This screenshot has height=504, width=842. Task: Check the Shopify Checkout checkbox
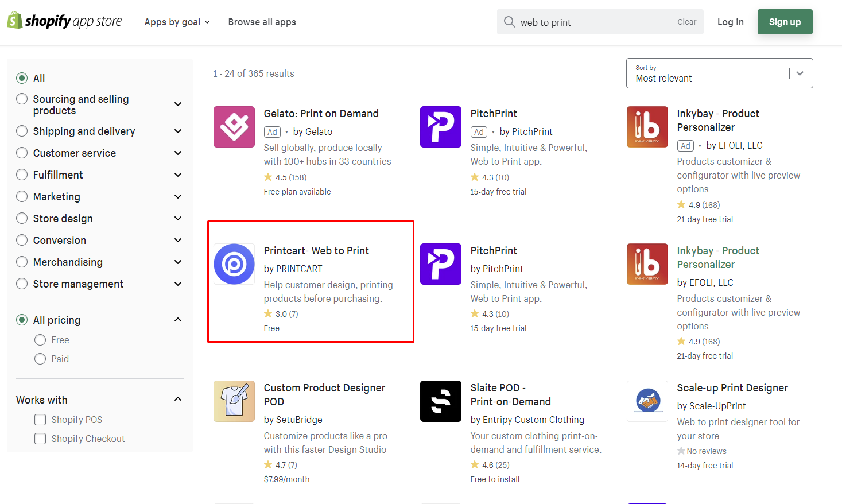coord(40,439)
